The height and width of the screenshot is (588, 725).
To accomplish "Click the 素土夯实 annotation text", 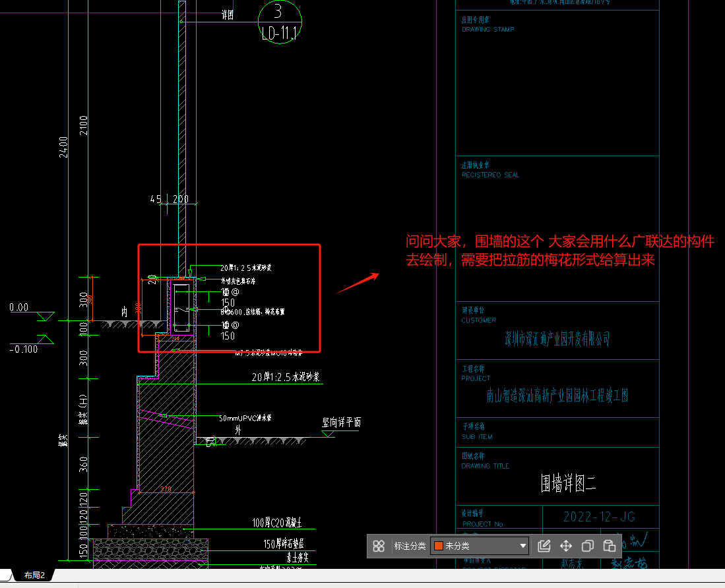I will pos(298,558).
